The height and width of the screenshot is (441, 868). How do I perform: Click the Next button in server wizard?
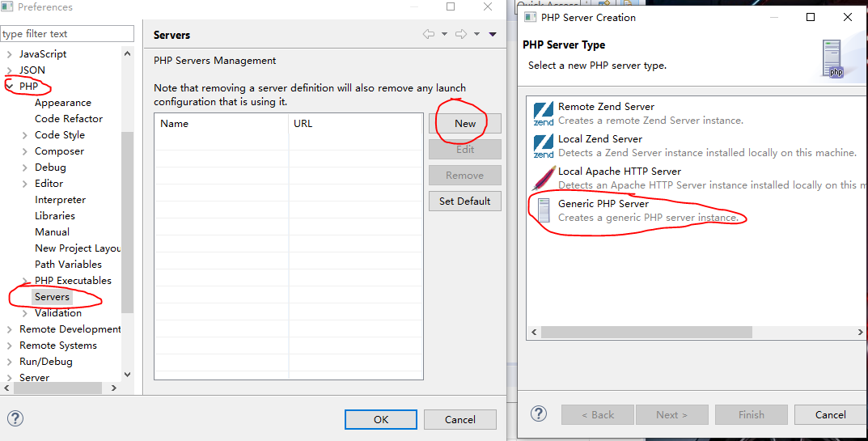672,414
